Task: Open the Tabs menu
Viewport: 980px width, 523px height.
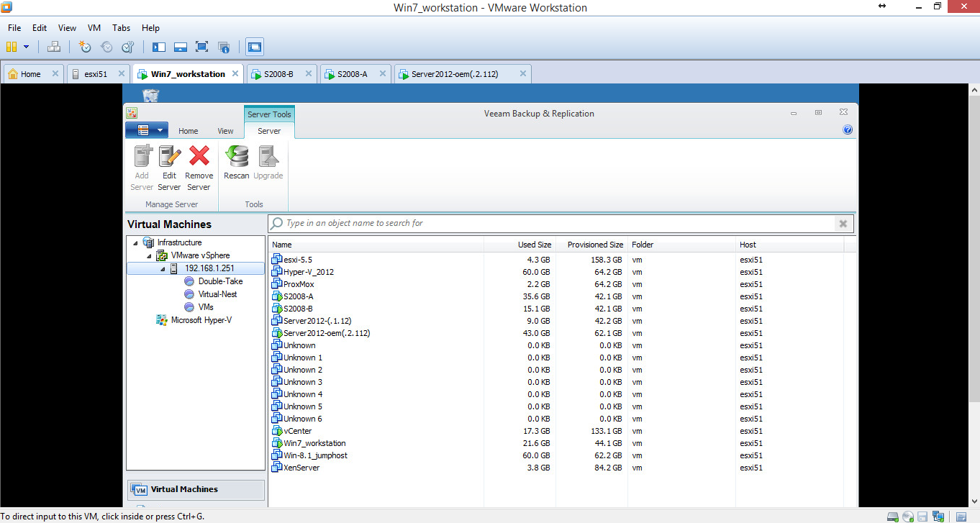Action: click(x=122, y=28)
